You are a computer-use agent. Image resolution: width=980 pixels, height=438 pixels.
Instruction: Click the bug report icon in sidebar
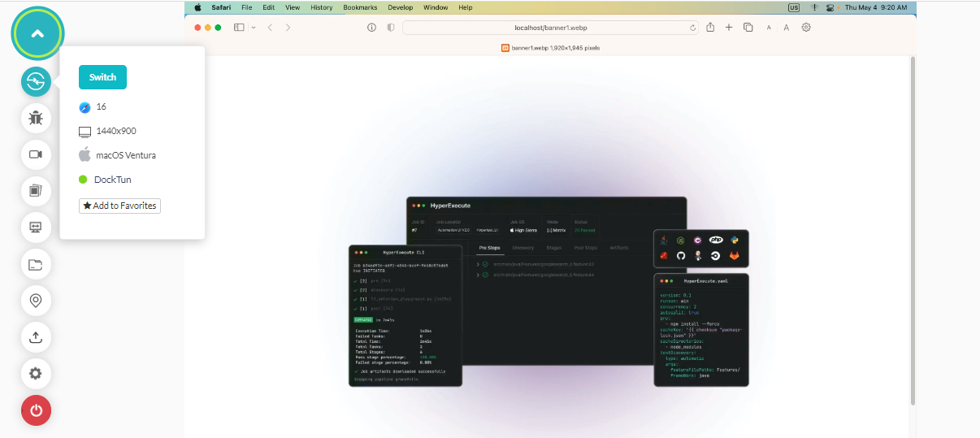tap(36, 118)
